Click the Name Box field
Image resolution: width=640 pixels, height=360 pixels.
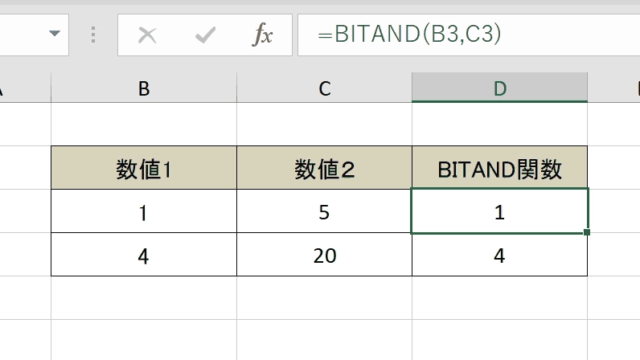[22, 35]
